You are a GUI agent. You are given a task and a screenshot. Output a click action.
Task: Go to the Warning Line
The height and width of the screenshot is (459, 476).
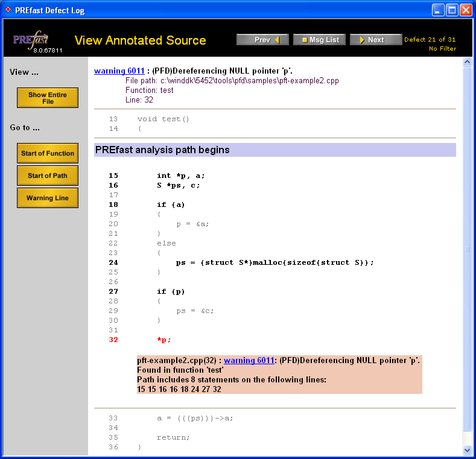[48, 198]
